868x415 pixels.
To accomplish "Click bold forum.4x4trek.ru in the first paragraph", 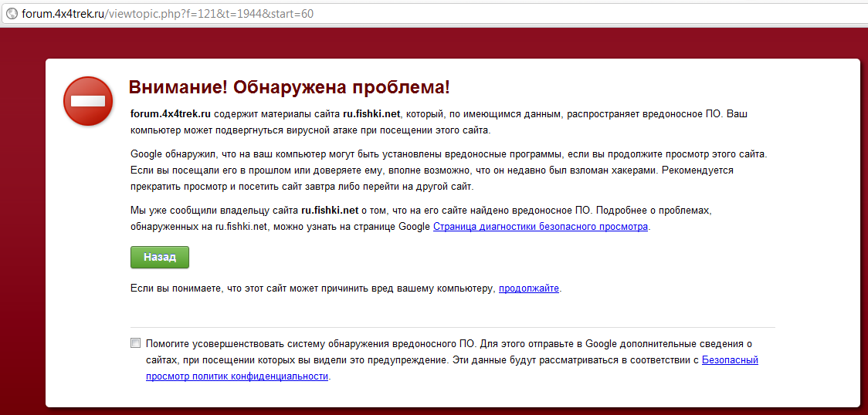I will coord(171,114).
